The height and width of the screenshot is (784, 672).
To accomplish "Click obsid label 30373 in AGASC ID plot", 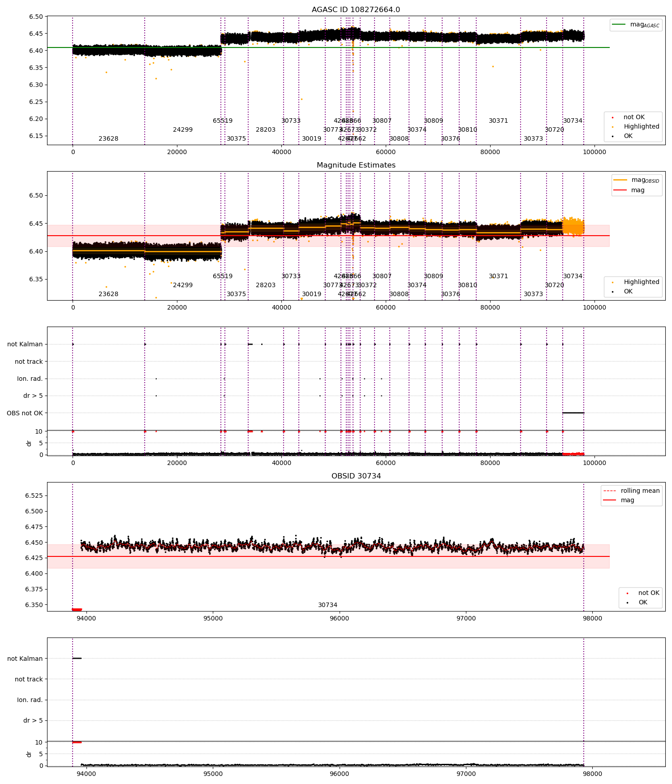I will point(533,138).
